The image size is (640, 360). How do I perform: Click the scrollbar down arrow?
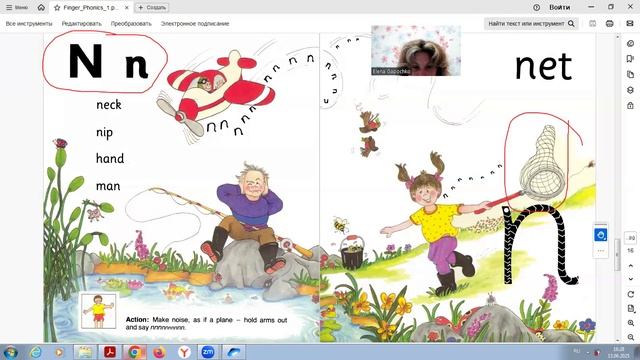click(617, 340)
